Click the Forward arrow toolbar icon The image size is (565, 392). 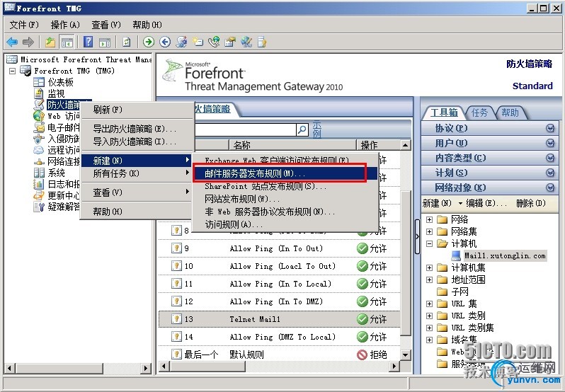[28, 42]
